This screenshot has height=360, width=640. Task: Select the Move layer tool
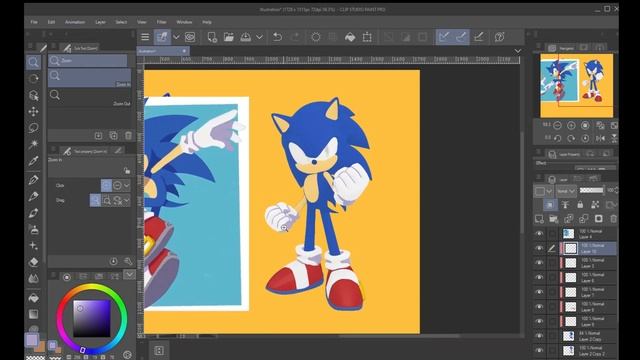click(x=33, y=111)
